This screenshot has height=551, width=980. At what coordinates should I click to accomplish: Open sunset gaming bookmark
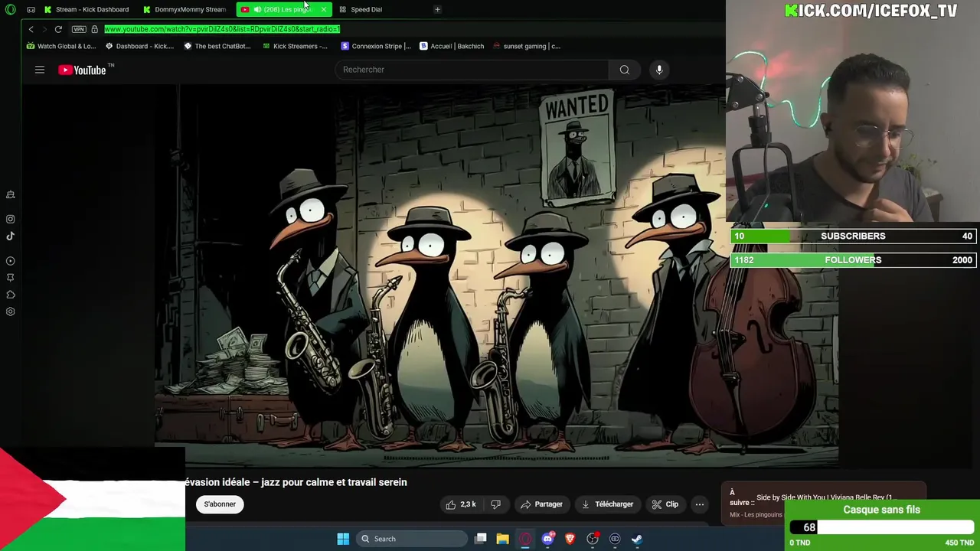tap(526, 46)
